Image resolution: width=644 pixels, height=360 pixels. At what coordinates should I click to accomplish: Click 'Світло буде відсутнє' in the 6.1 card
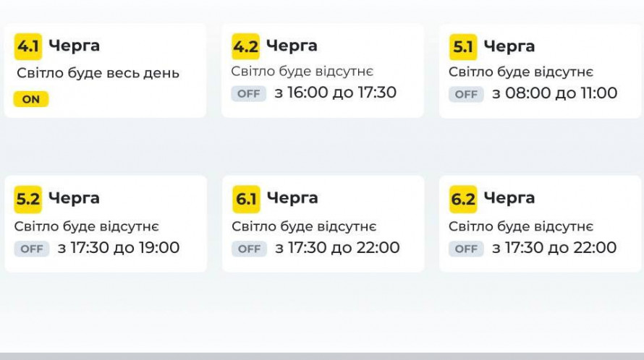coord(304,226)
